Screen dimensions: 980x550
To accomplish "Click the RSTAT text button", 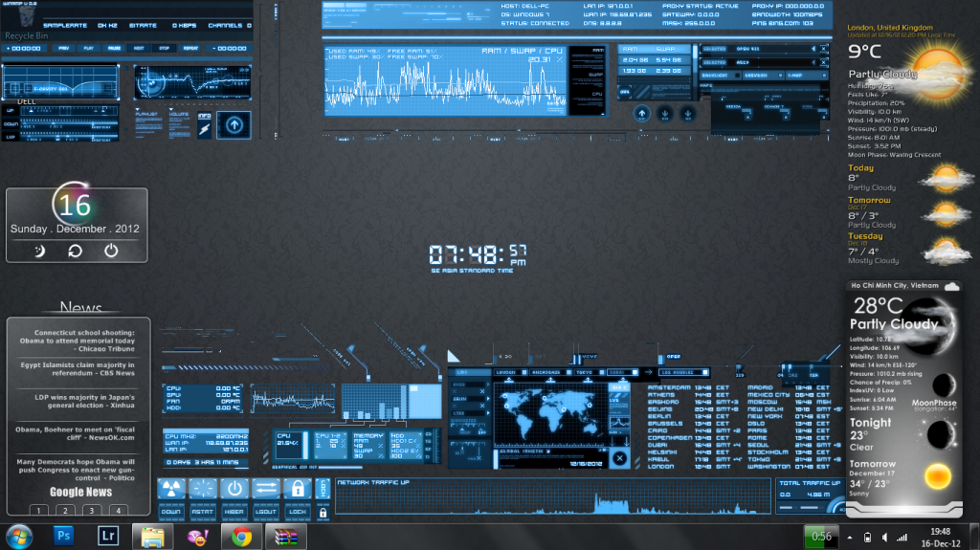I will (203, 511).
